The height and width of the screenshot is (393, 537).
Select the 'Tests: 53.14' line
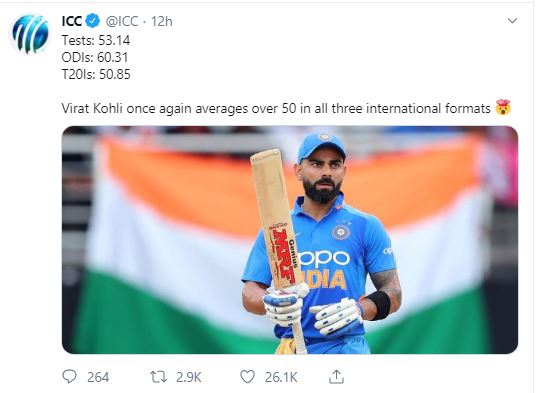click(96, 40)
